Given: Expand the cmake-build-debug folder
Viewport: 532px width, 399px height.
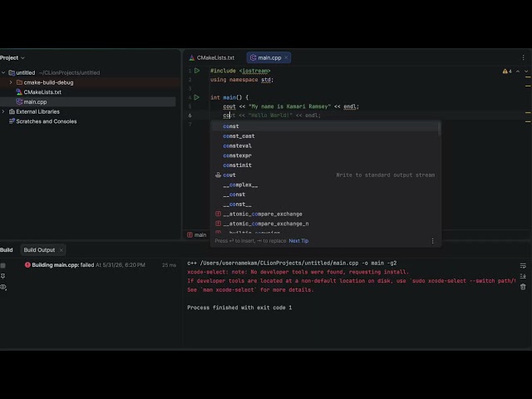Looking at the screenshot, I should (11, 82).
